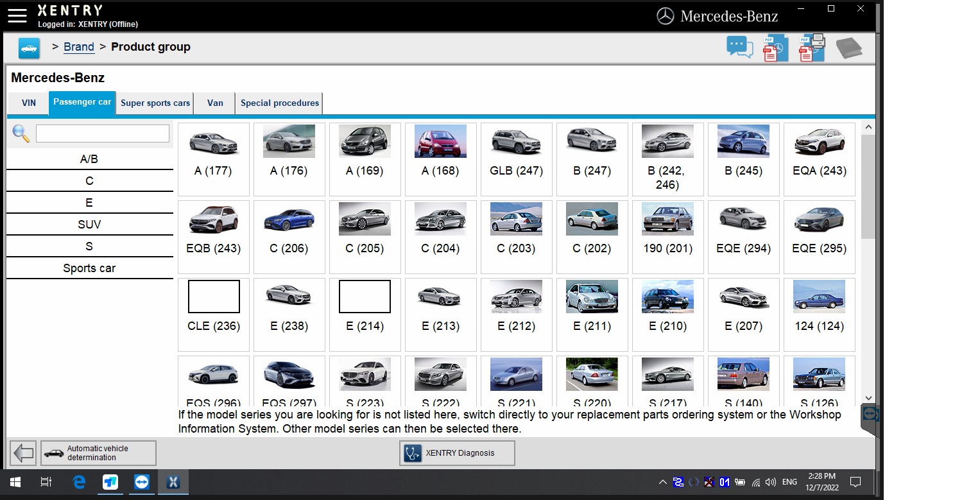Focus the model search input field

tap(103, 134)
